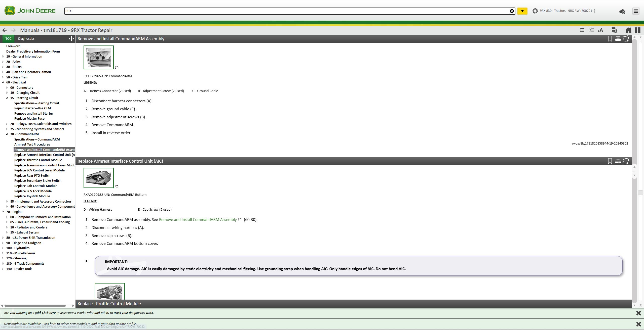Select the TOC tab

coord(8,38)
